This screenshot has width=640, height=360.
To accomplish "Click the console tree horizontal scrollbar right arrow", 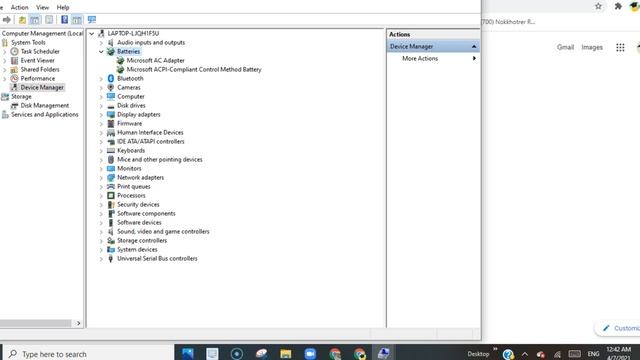I will (x=78, y=323).
